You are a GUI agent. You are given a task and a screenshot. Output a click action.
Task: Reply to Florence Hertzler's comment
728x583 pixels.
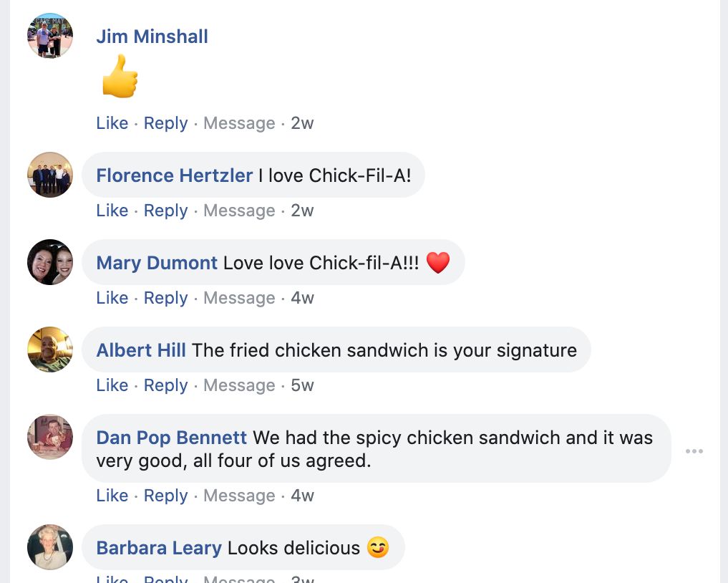[165, 211]
